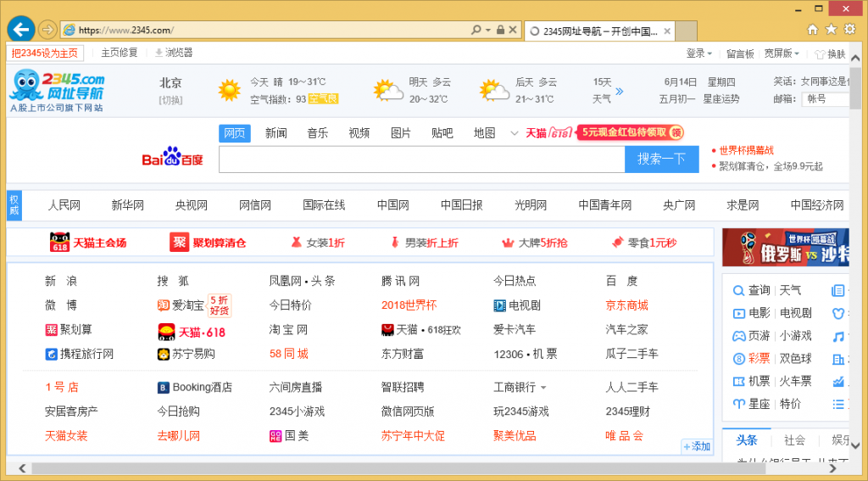Click the Baidu search input field
Viewport: 868px width, 481px height.
pyautogui.click(x=421, y=159)
